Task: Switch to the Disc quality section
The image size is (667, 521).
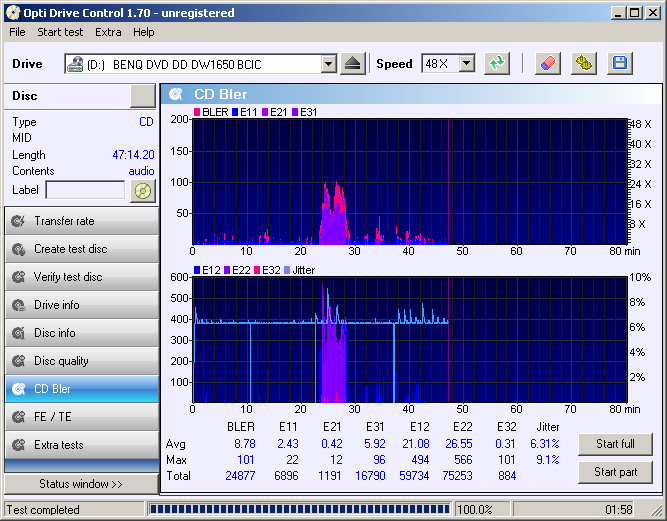Action: [x=82, y=361]
